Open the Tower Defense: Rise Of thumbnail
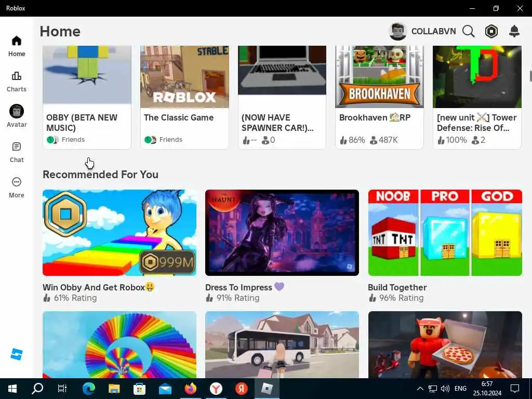 coord(477,77)
